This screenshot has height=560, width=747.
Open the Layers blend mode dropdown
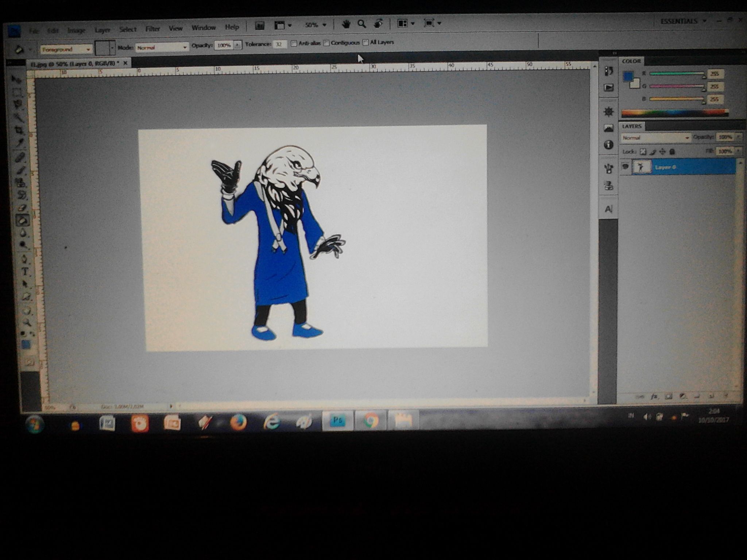coord(655,138)
